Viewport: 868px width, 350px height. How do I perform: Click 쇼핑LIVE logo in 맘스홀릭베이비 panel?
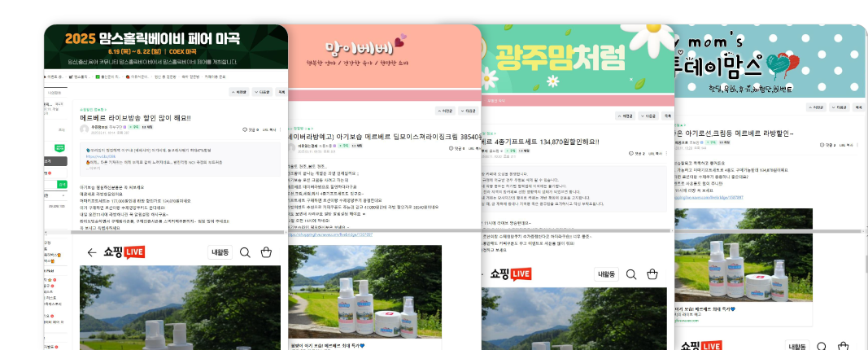pyautogui.click(x=124, y=252)
